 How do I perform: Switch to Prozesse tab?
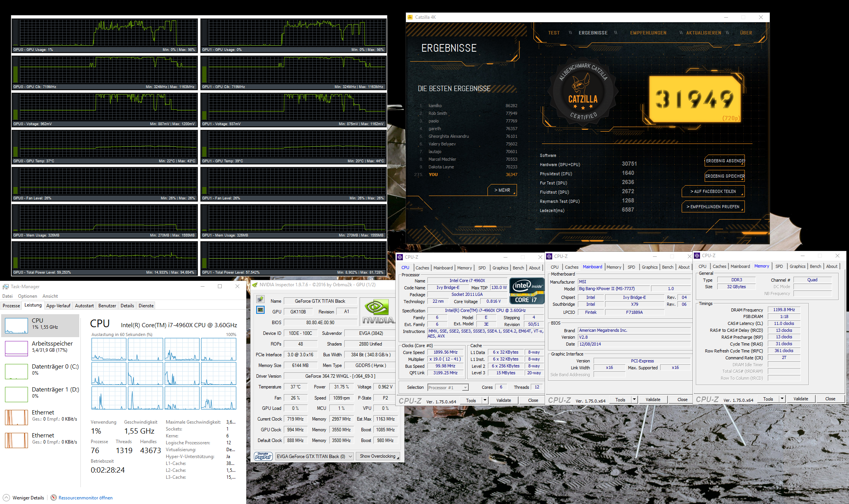(x=11, y=305)
